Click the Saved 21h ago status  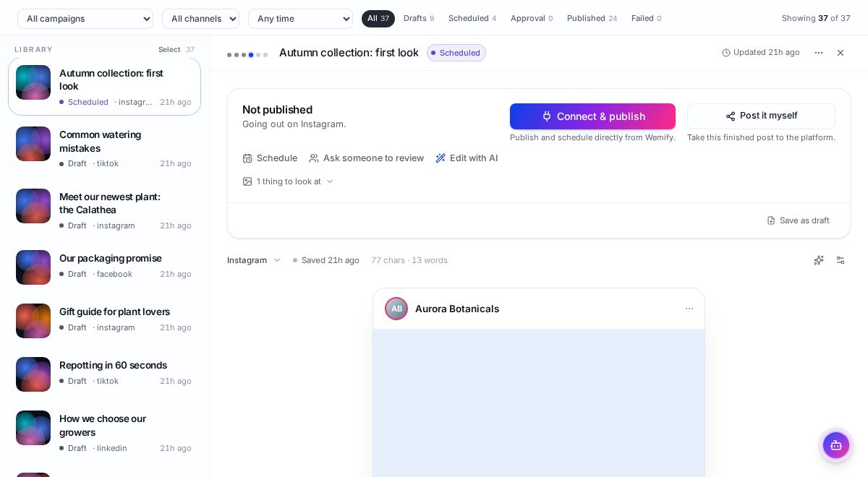(326, 260)
